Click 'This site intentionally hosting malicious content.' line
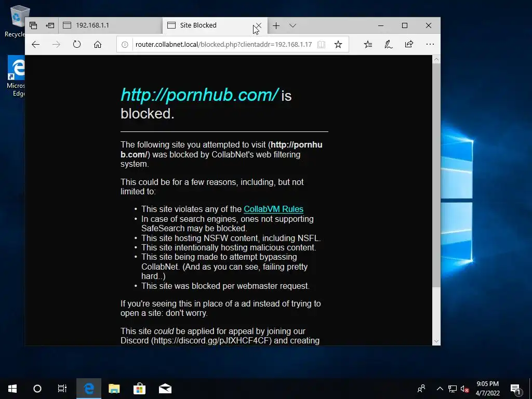This screenshot has width=532, height=399. pos(229,248)
